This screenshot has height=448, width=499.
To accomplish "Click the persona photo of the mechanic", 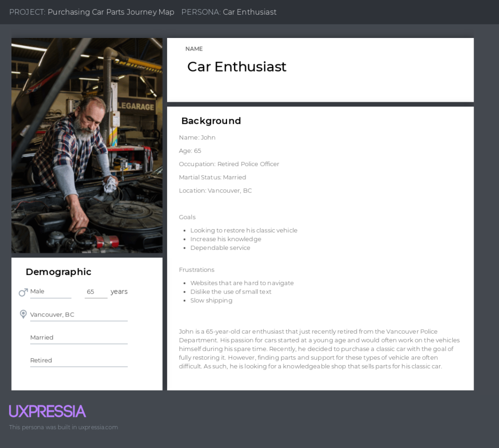I will click(x=87, y=145).
